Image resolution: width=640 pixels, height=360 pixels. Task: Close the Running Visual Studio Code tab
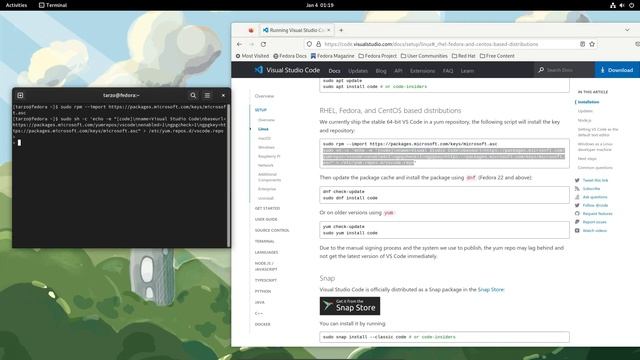[x=329, y=30]
